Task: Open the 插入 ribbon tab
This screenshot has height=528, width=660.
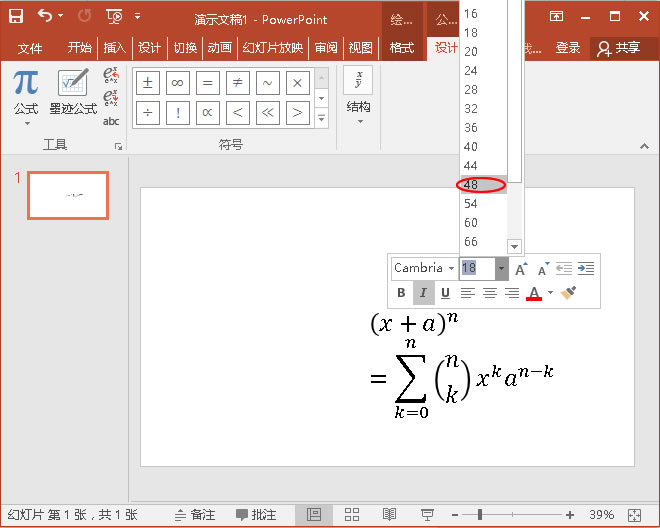Action: tap(115, 48)
